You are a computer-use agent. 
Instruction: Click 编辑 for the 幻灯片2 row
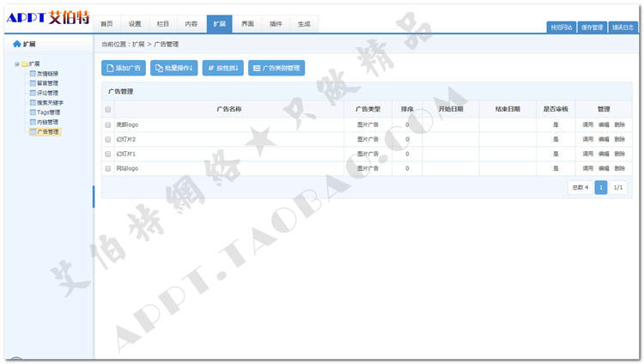604,139
